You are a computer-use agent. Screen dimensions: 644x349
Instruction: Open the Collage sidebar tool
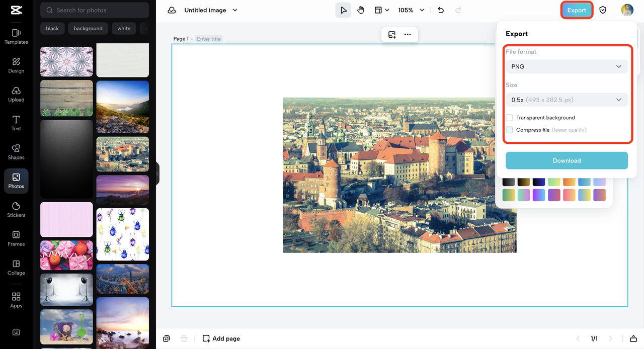(16, 268)
